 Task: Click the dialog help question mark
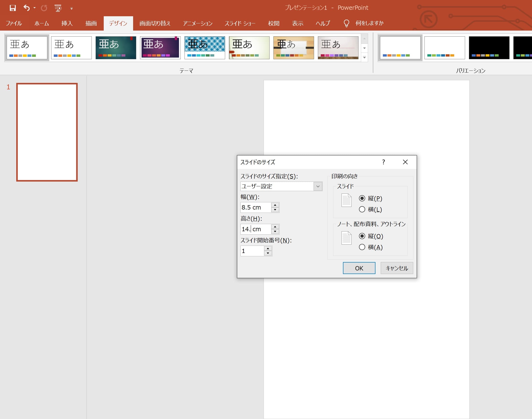coord(384,162)
